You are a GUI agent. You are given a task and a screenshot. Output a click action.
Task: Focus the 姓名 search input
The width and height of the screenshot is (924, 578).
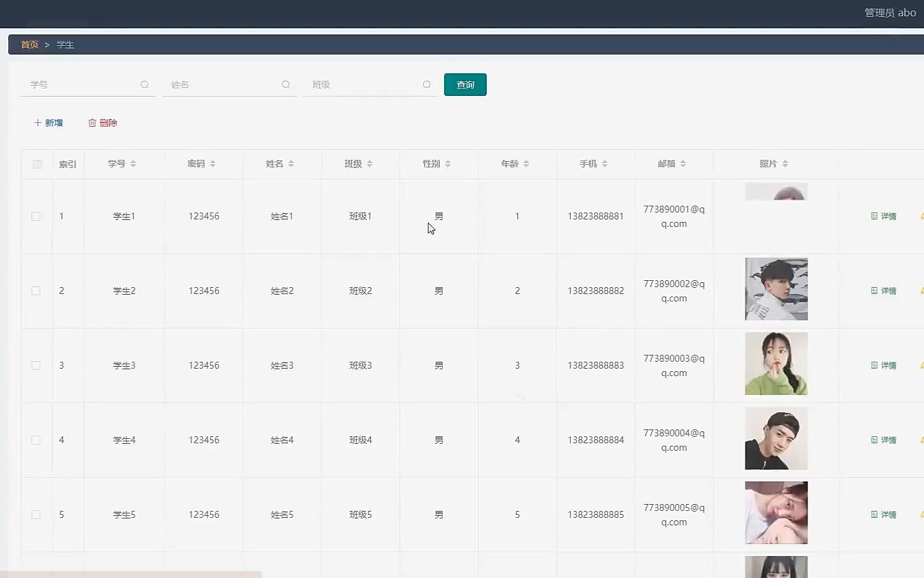point(229,85)
